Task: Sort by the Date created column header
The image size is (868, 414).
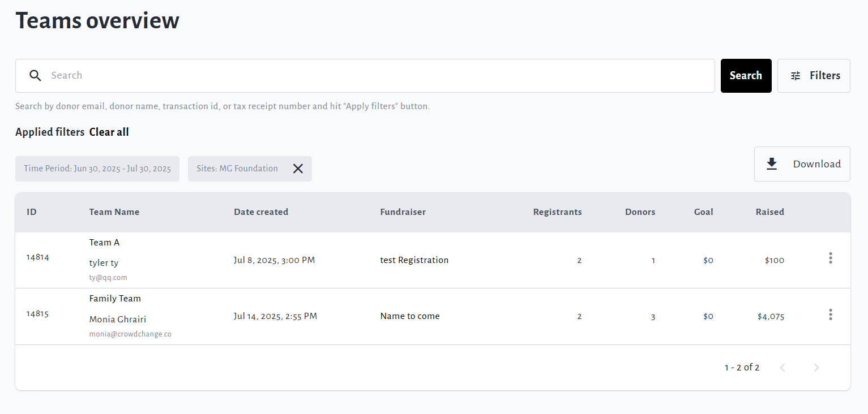Action: [261, 212]
